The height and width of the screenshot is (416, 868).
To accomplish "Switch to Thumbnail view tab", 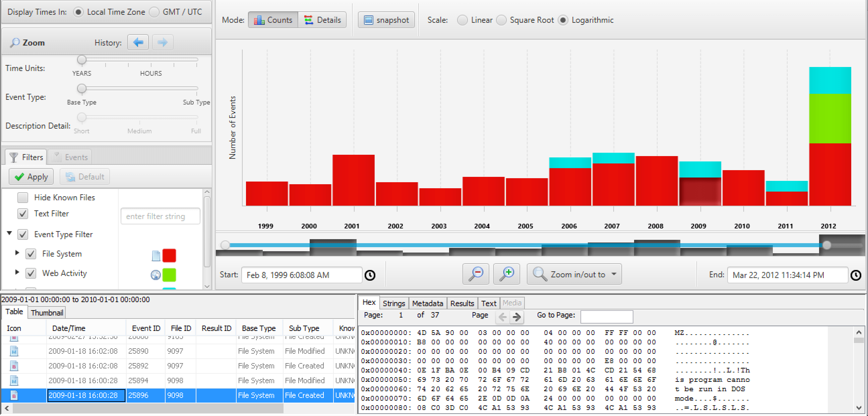I will point(47,313).
